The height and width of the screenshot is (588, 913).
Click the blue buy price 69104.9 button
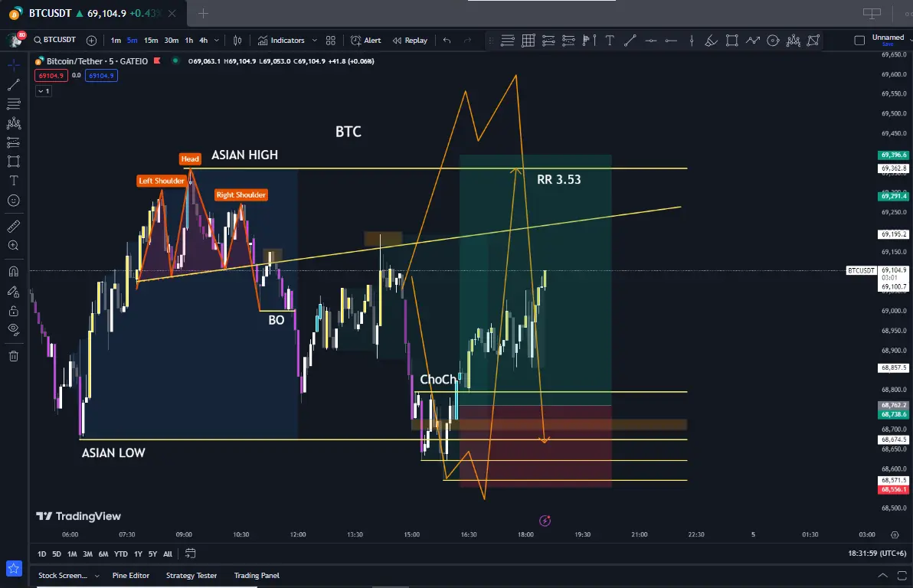tap(101, 76)
